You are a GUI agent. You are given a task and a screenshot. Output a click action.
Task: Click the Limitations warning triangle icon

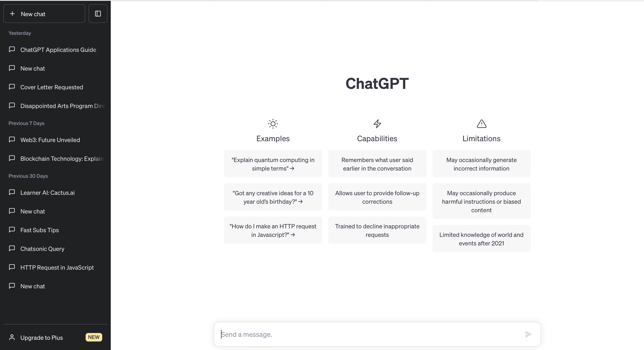click(x=481, y=124)
